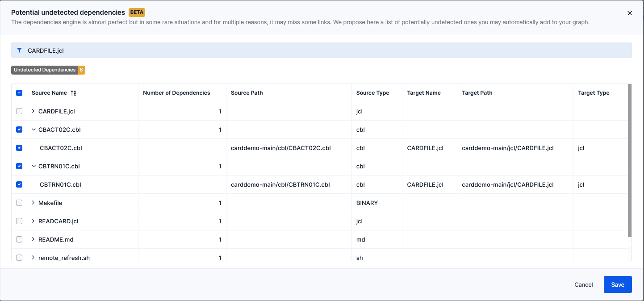Expand the CARDFILE.jcl source row

click(x=33, y=111)
